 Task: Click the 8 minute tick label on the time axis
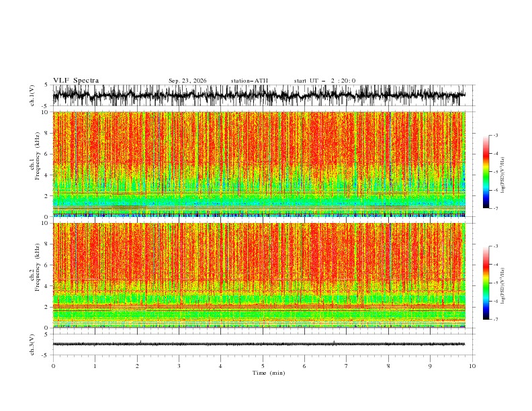[388, 366]
